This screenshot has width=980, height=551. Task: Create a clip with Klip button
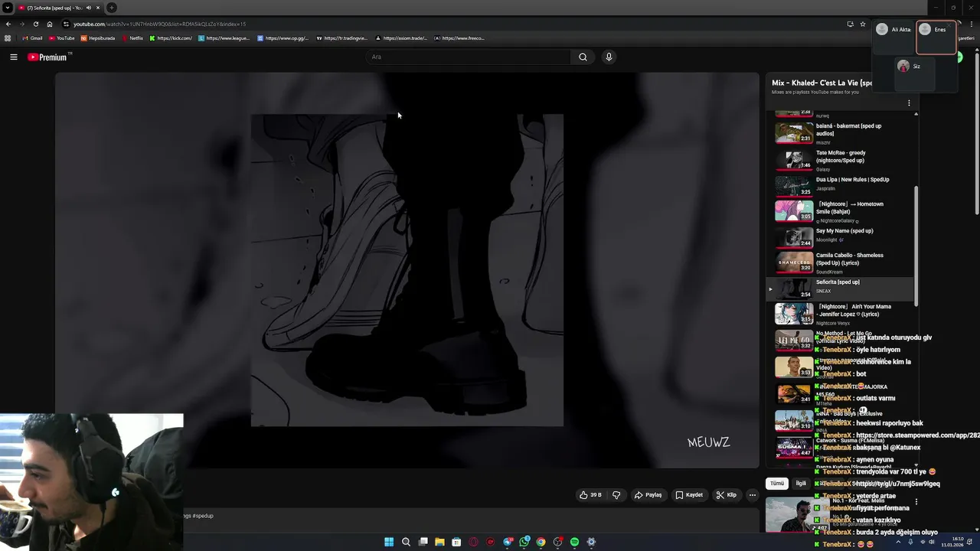727,495
